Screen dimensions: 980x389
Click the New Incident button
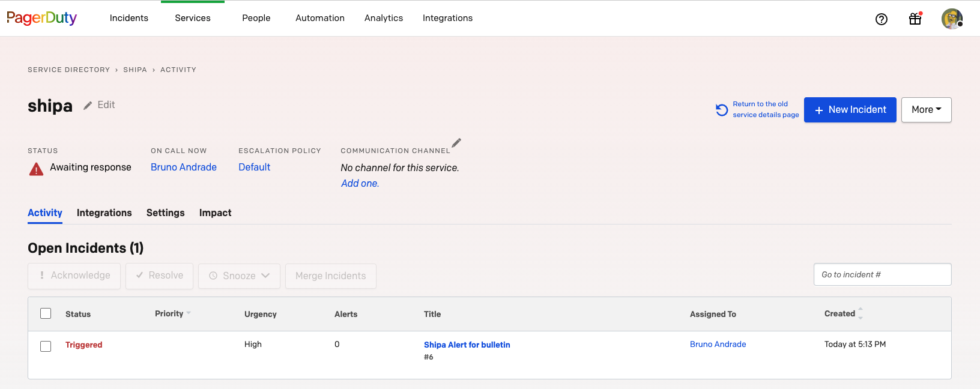pyautogui.click(x=850, y=110)
